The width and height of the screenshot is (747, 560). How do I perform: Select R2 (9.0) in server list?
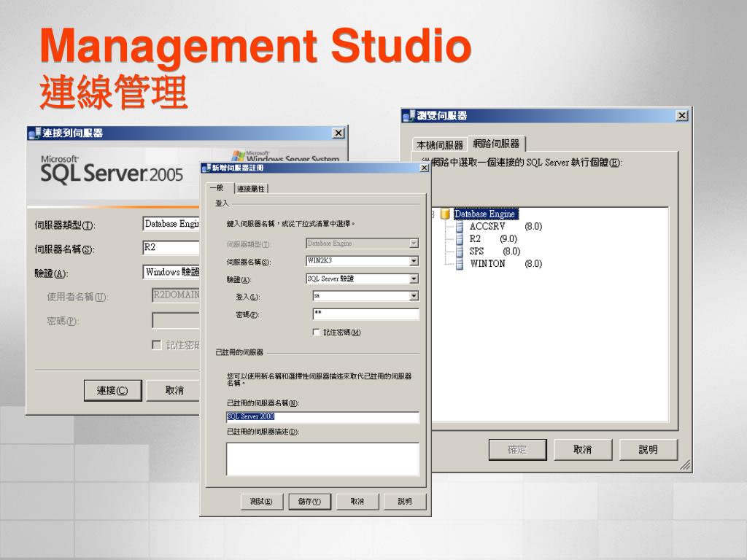[x=494, y=239]
